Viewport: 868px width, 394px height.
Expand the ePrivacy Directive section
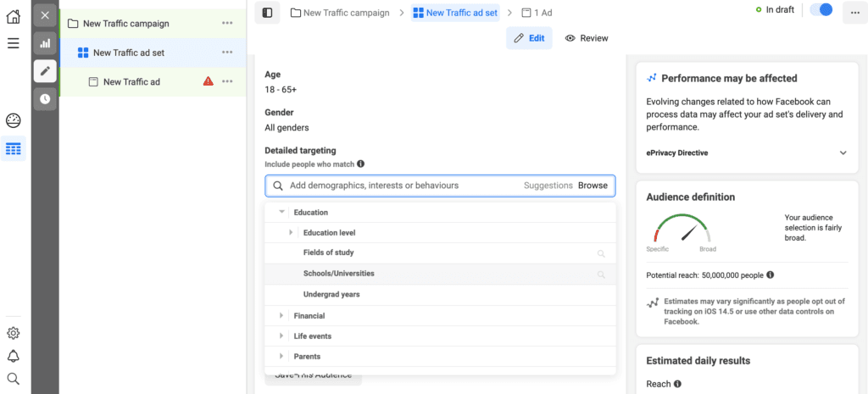click(843, 153)
